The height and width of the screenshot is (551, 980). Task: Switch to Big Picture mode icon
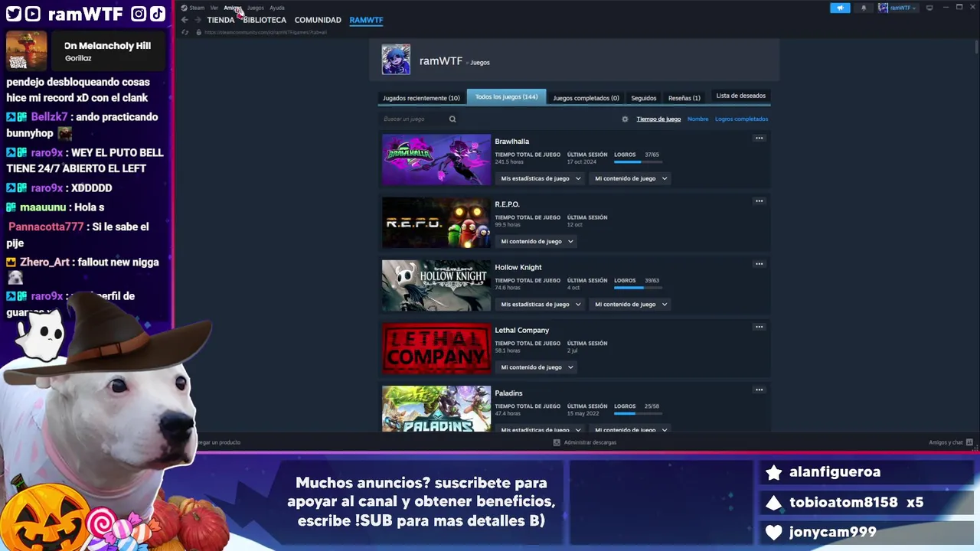(929, 8)
